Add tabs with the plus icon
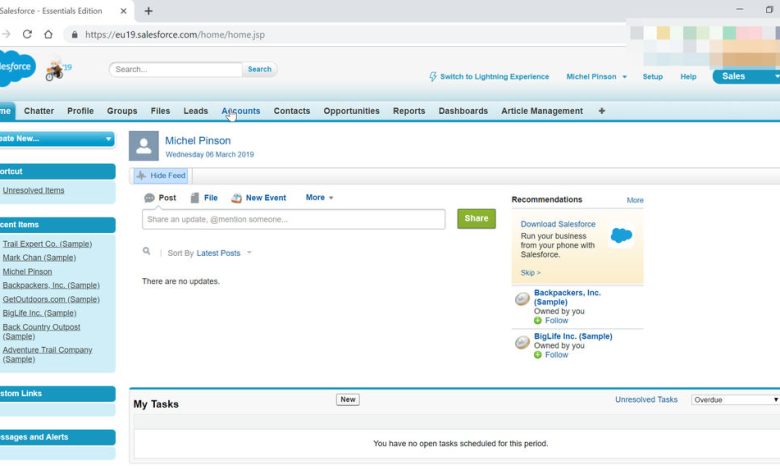 pos(601,111)
